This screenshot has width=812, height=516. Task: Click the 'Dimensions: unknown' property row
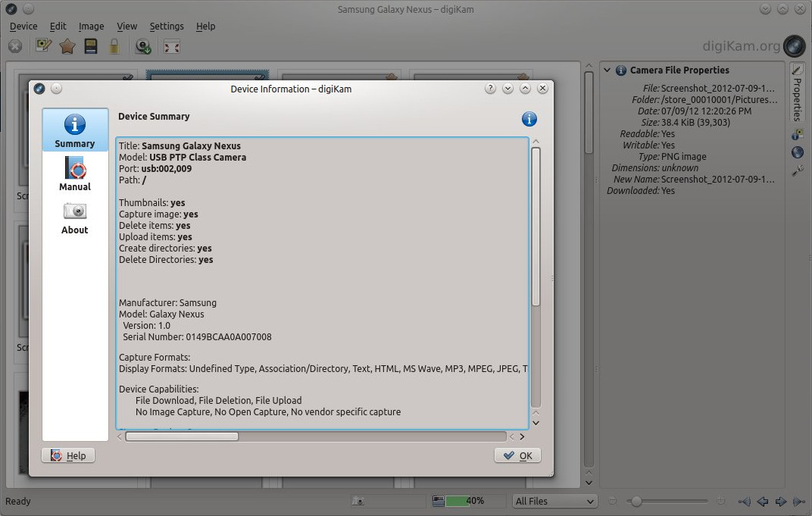tap(654, 168)
